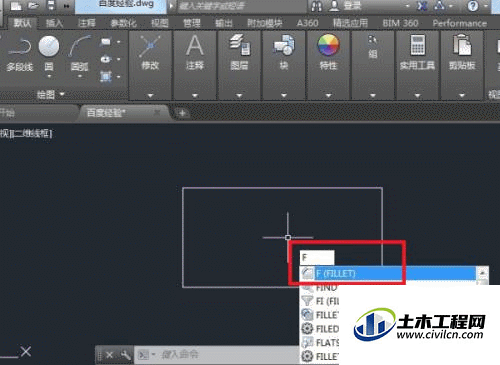The height and width of the screenshot is (365, 500).
Task: Open the Modify (修改) panel icon
Action: [x=150, y=52]
